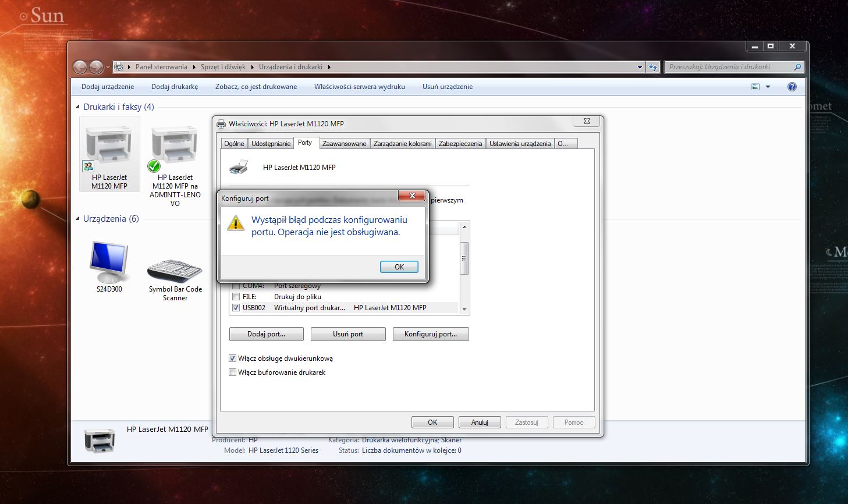Open the view options dropdown arrow
Image resolution: width=848 pixels, height=504 pixels.
click(x=768, y=87)
